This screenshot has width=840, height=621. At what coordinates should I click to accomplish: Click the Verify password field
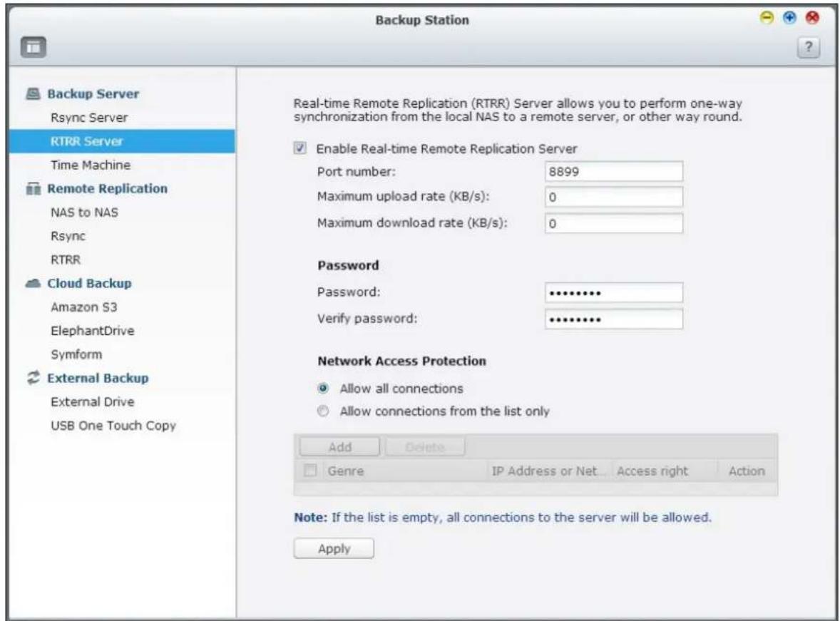click(x=614, y=319)
